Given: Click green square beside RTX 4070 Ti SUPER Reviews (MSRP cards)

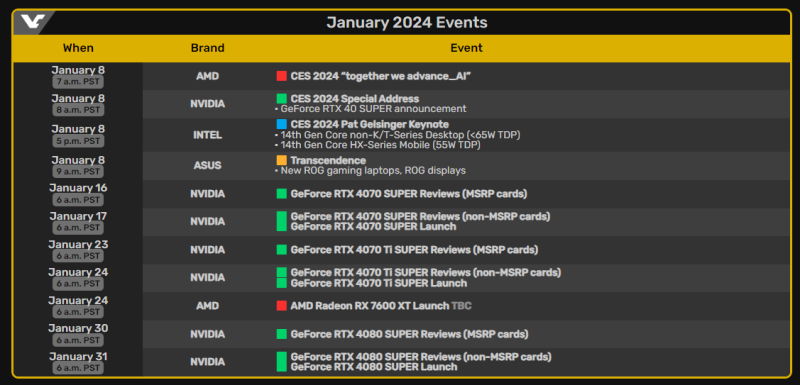Looking at the screenshot, I should 282,250.
